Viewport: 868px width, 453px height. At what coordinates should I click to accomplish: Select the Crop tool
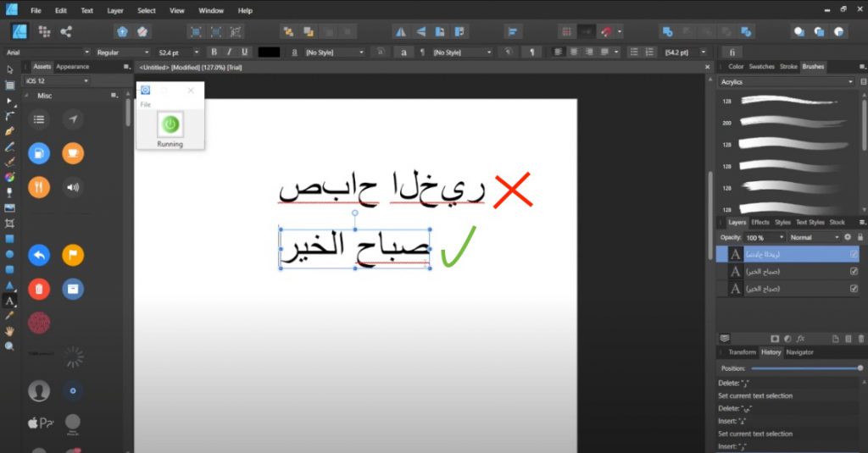coord(9,224)
